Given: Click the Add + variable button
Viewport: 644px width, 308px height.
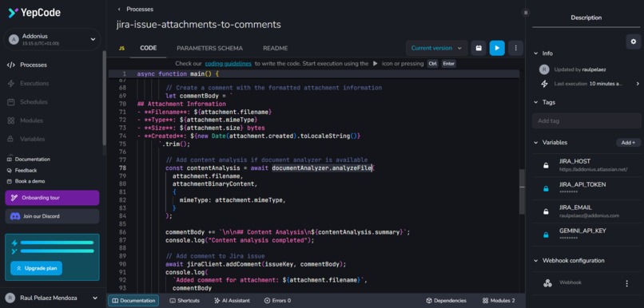Looking at the screenshot, I should coord(628,143).
